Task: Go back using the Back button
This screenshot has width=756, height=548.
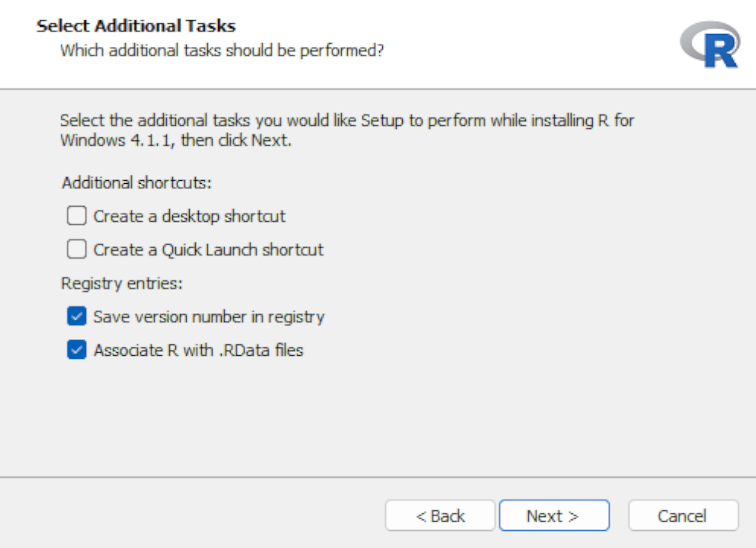Action: coord(440,515)
